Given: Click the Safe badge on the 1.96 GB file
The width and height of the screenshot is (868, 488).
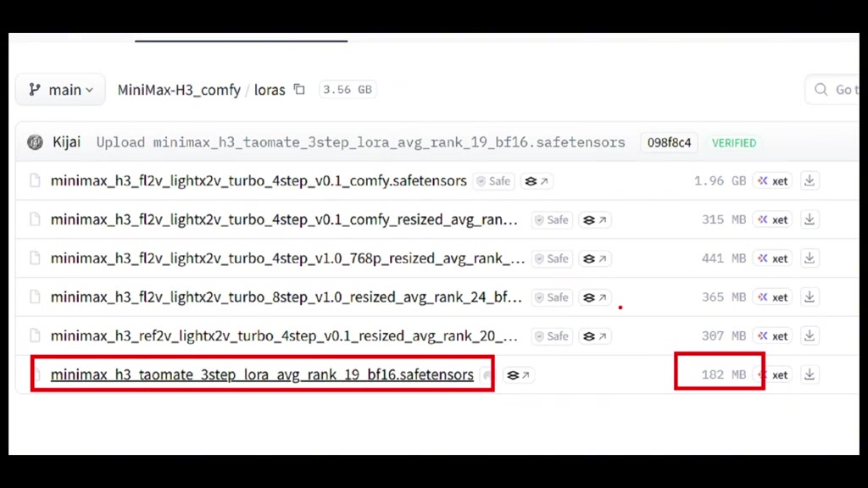Looking at the screenshot, I should click(494, 181).
